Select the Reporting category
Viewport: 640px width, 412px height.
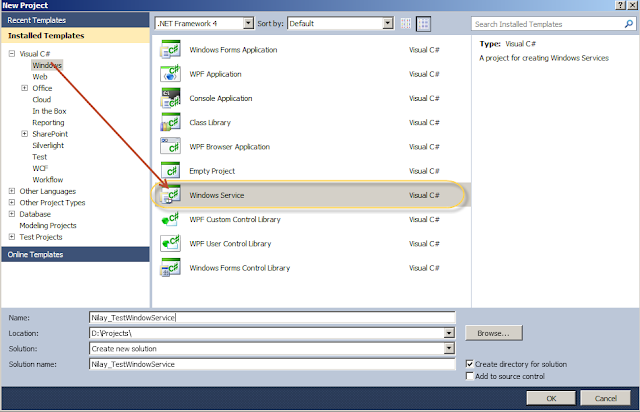click(48, 122)
